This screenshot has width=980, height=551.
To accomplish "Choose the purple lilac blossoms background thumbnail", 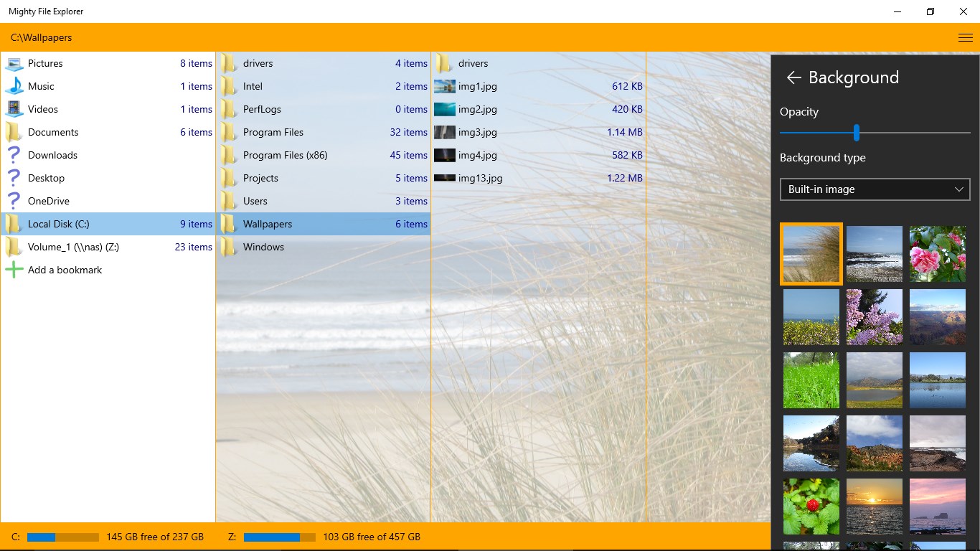I will pyautogui.click(x=875, y=317).
